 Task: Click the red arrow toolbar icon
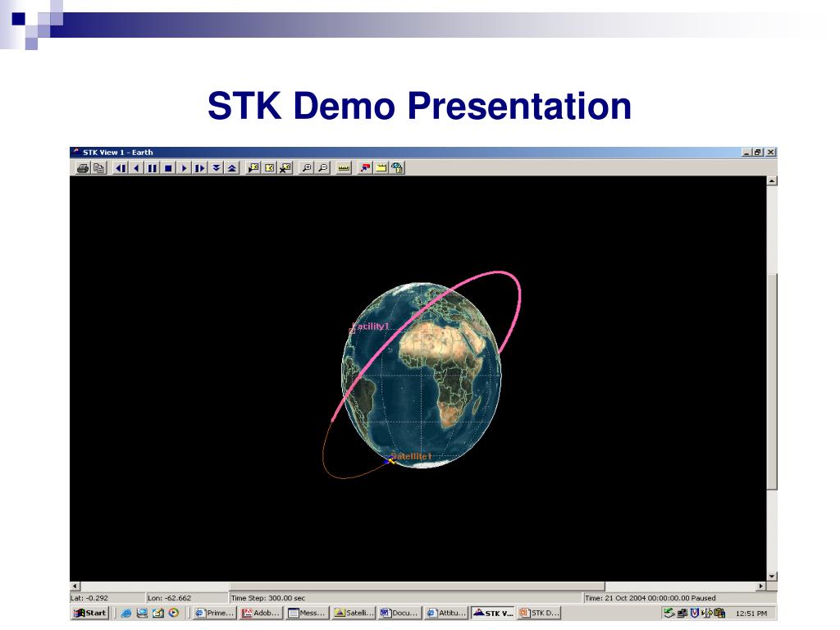(365, 168)
